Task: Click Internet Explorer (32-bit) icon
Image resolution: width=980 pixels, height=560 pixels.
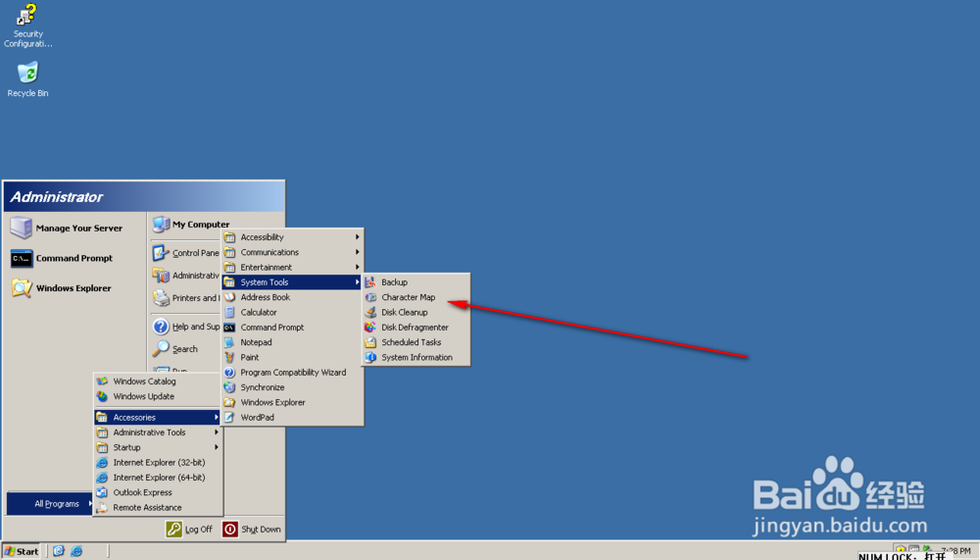Action: tap(102, 462)
